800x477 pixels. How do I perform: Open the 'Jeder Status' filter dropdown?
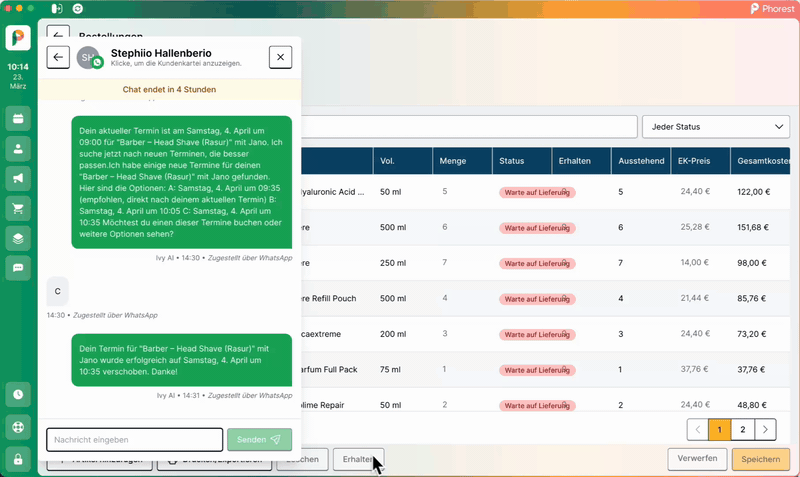click(x=715, y=127)
